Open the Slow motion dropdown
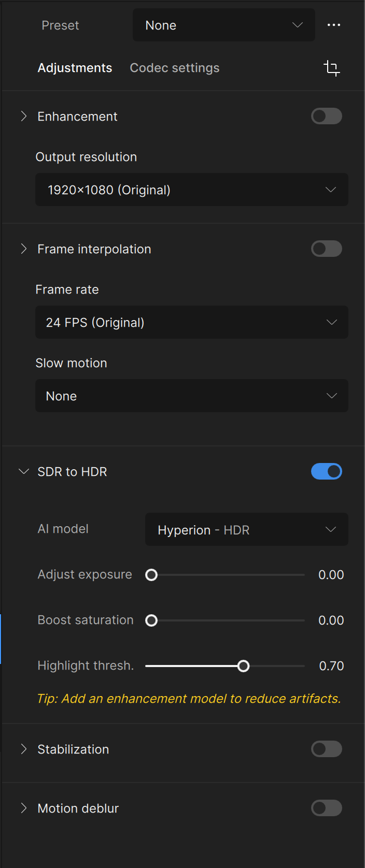 [191, 396]
